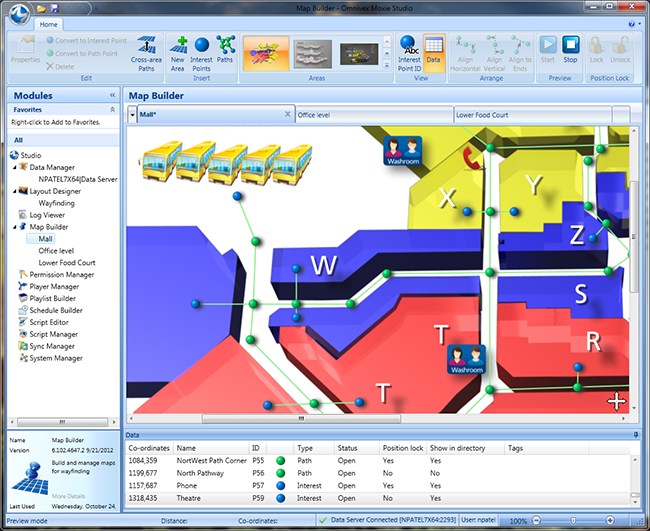Collapse the Map Builder tree node
Screen dimensions: 650x531
15,227
